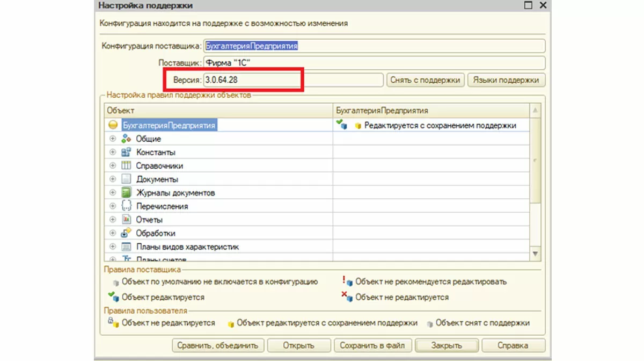Expand the Справочники node
644x361 pixels.
(113, 165)
